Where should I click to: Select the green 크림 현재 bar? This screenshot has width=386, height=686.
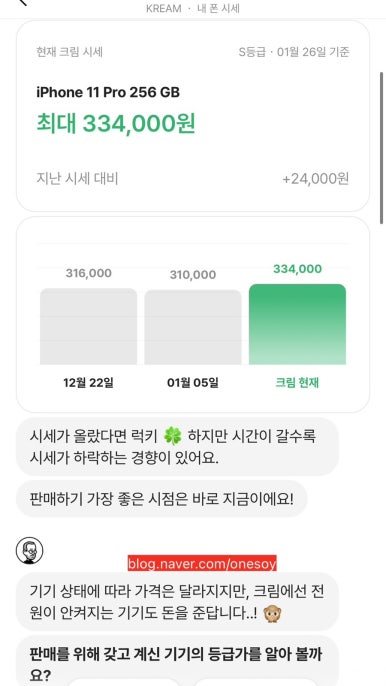pyautogui.click(x=297, y=324)
